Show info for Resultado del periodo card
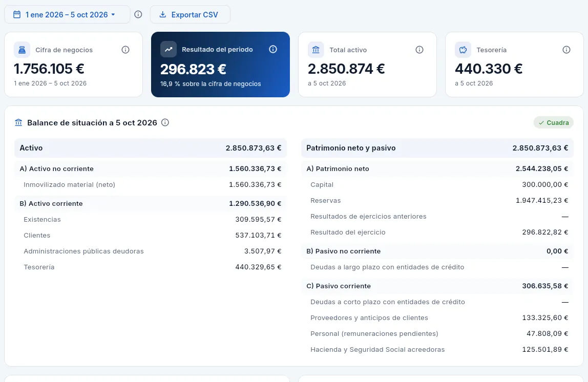Screen dimensions: 588x382 click(273, 50)
